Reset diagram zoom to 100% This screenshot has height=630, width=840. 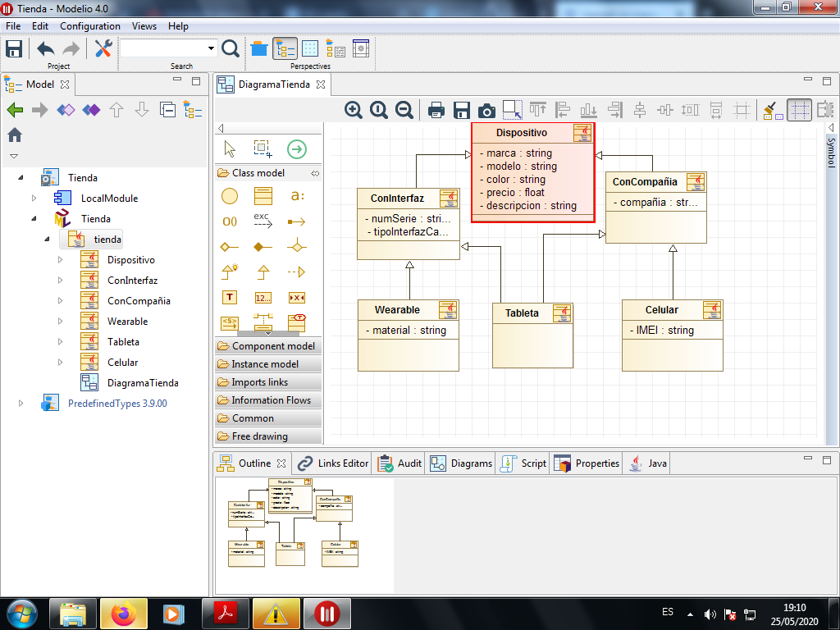[379, 110]
